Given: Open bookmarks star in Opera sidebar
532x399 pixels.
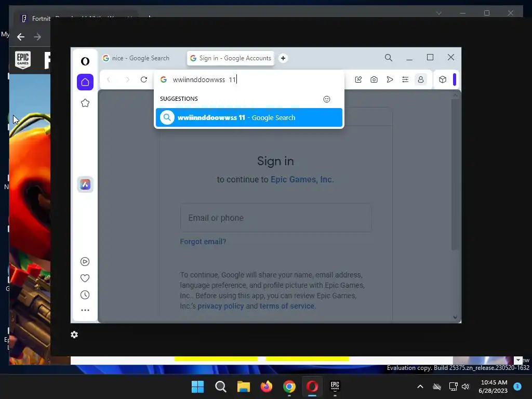Looking at the screenshot, I should pos(85,103).
